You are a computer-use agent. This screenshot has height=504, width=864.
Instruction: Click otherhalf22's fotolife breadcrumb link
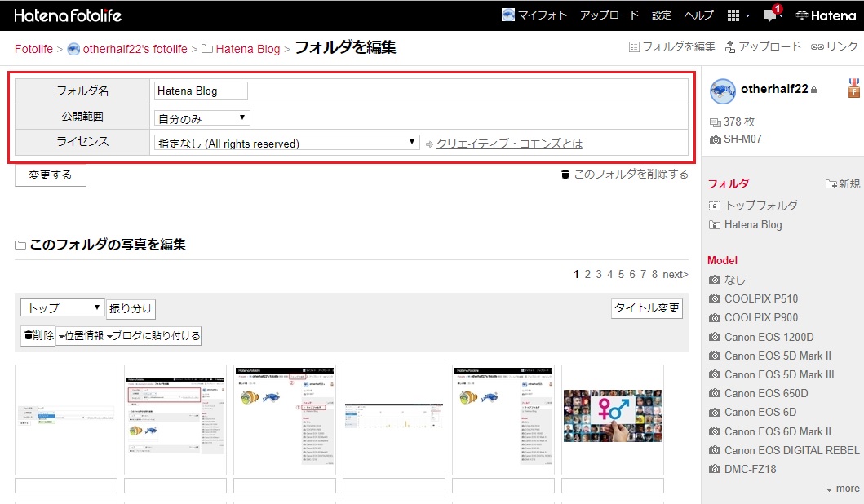pos(135,49)
